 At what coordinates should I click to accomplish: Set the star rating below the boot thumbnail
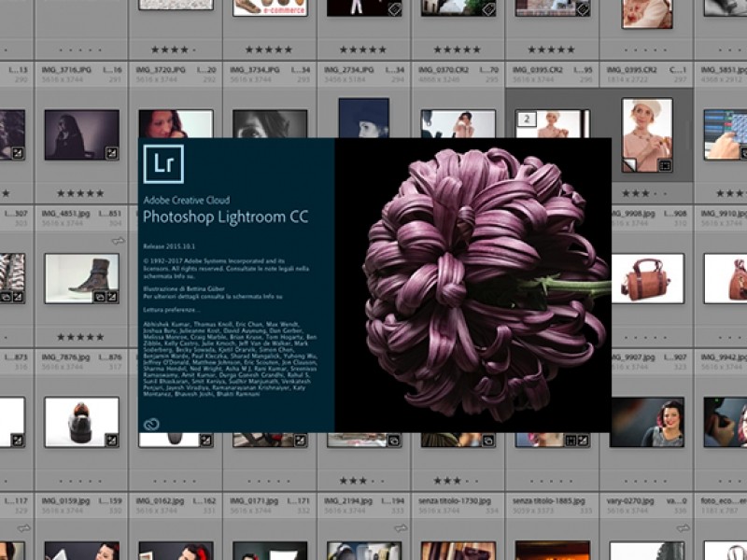(x=80, y=337)
